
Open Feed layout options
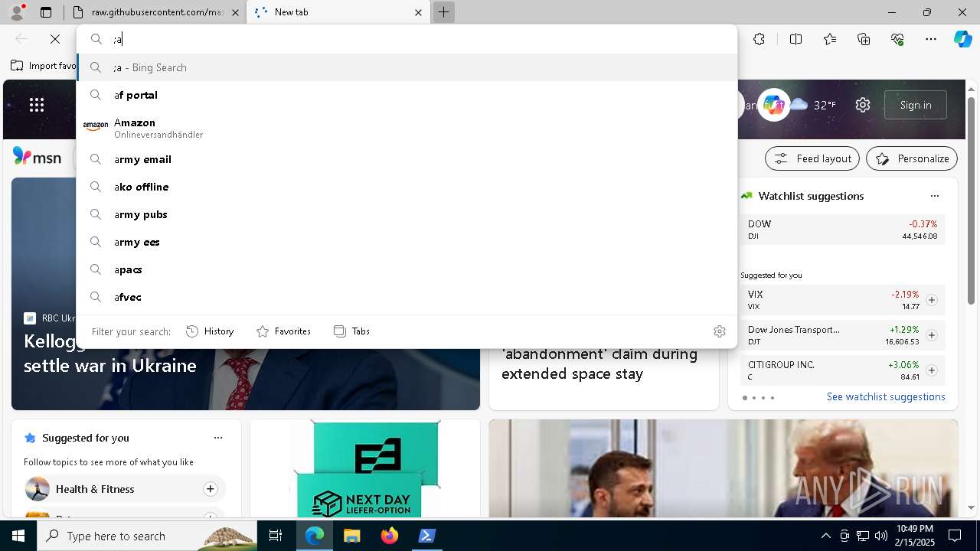[812, 158]
